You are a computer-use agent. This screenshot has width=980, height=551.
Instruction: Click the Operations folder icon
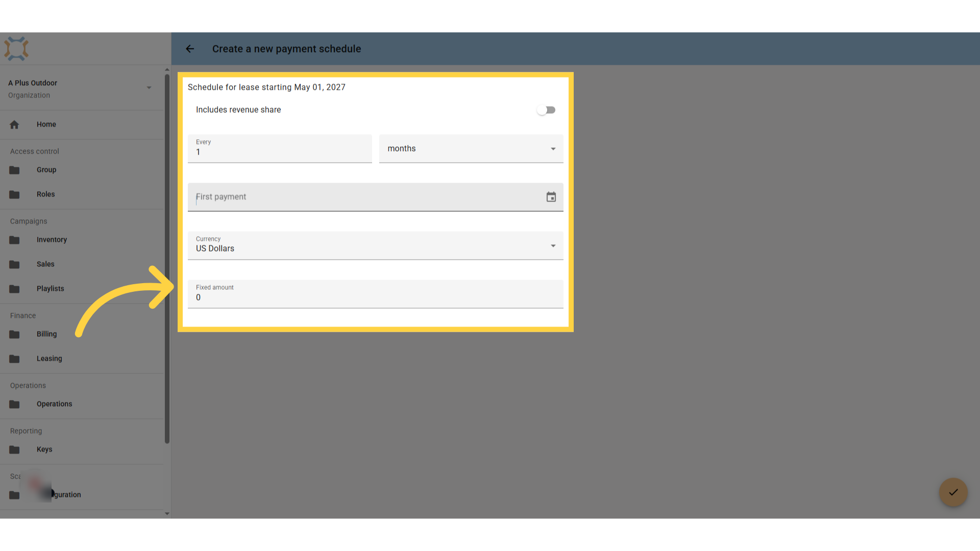(x=14, y=404)
